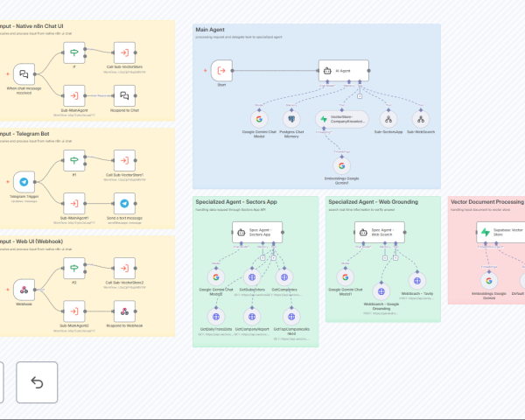Open the Spec Agent - Sectors App node
525x420 pixels.
tap(251, 232)
